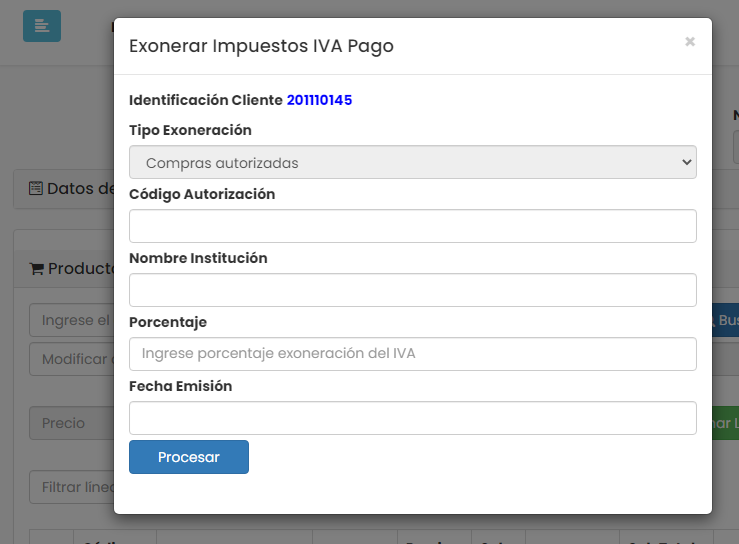This screenshot has height=544, width=739.
Task: Click the Precio field in background page
Action: click(72, 423)
